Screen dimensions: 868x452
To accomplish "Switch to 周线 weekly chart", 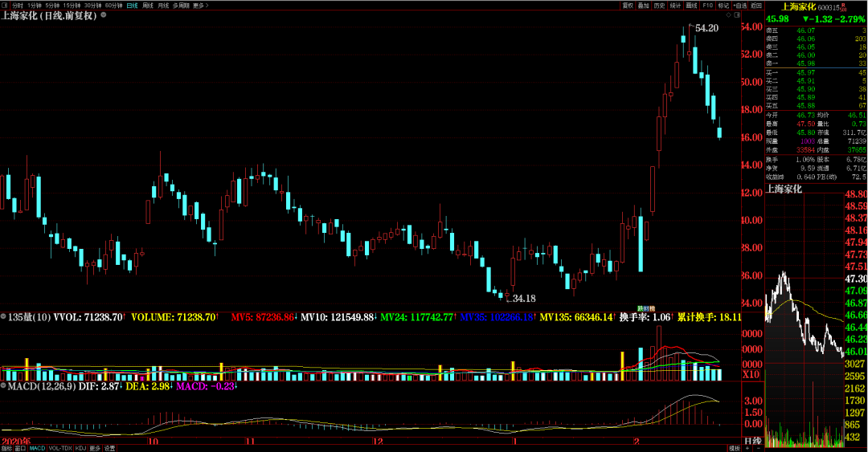I will pyautogui.click(x=147, y=5).
